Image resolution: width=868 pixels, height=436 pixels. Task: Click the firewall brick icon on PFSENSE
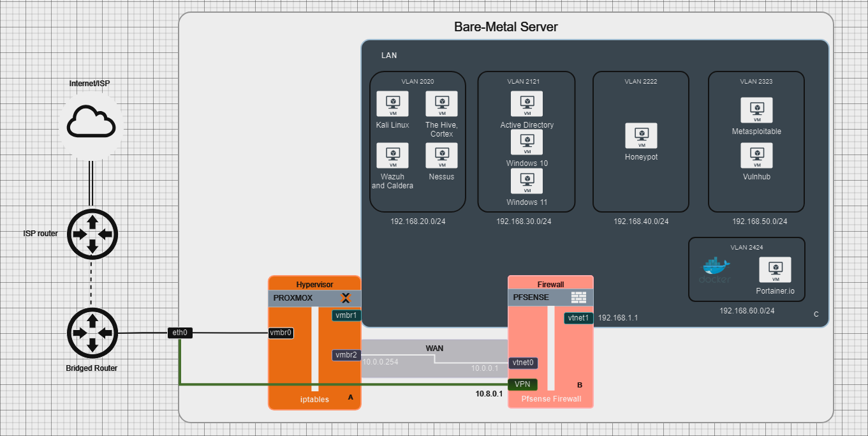[578, 297]
